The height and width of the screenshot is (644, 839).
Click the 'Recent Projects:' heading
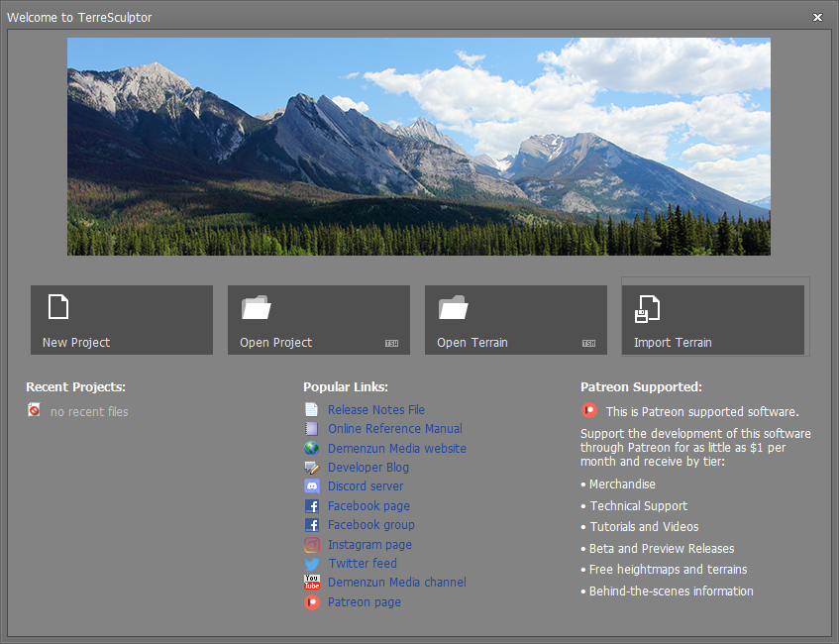pos(75,387)
